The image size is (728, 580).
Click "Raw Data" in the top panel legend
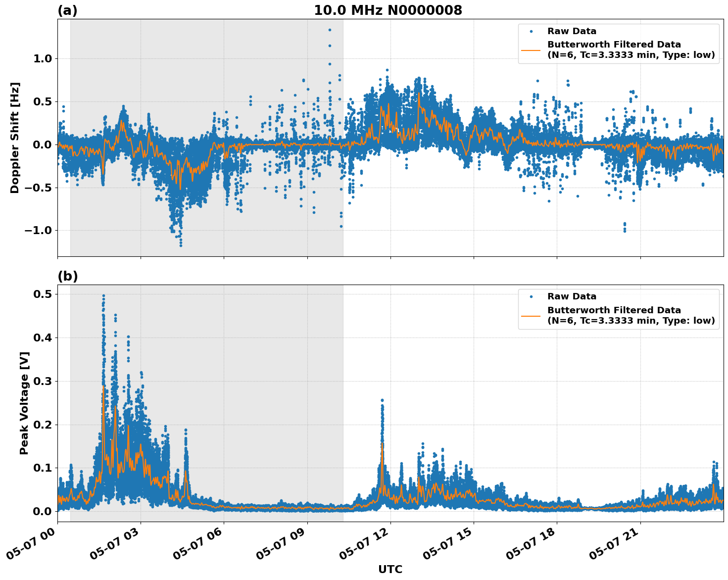coord(572,31)
